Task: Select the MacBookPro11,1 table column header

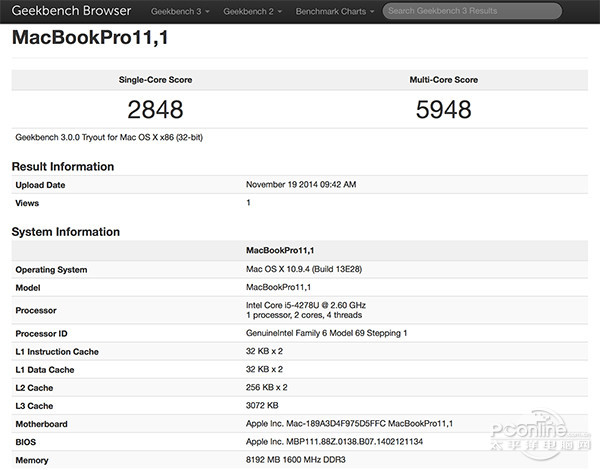Action: click(x=280, y=250)
